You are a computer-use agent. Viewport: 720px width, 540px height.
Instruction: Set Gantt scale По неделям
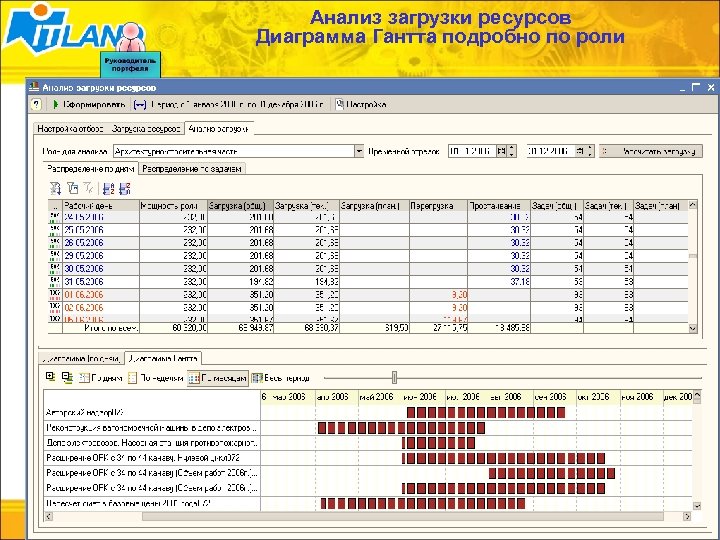(x=155, y=378)
